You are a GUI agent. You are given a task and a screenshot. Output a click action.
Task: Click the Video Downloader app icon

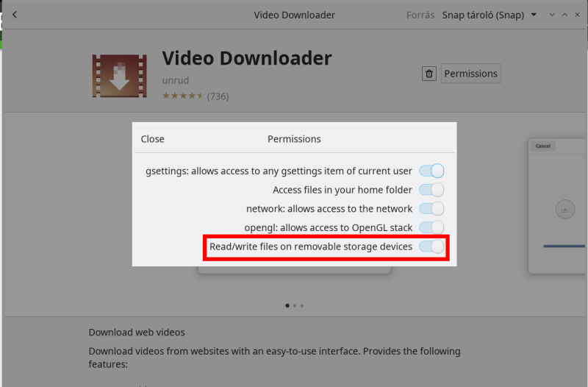120,76
